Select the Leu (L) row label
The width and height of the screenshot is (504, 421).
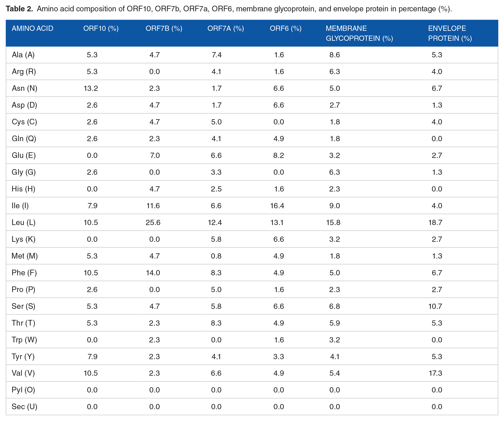click(x=24, y=222)
